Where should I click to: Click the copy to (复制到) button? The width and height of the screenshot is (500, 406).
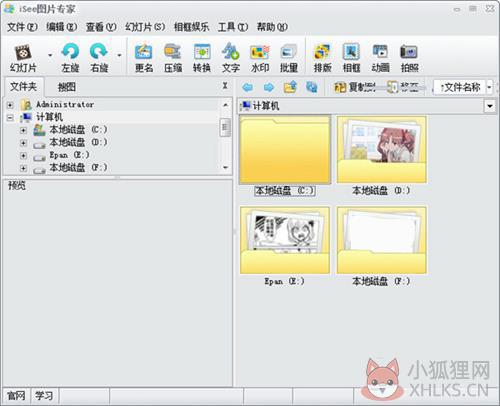click(x=355, y=87)
